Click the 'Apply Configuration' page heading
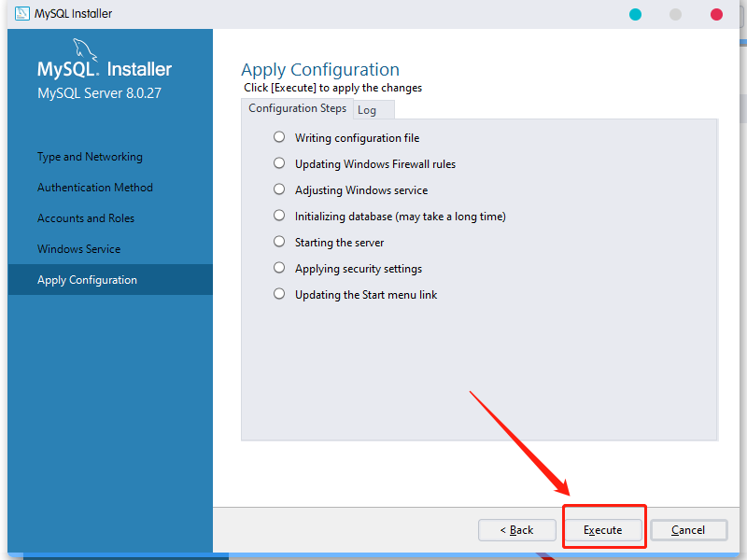This screenshot has height=560, width=747. tap(320, 70)
